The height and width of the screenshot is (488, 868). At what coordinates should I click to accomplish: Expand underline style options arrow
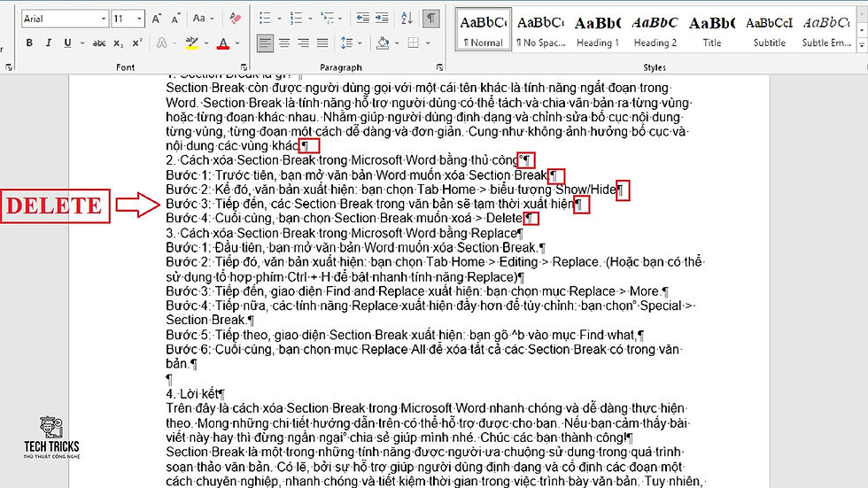tap(82, 43)
